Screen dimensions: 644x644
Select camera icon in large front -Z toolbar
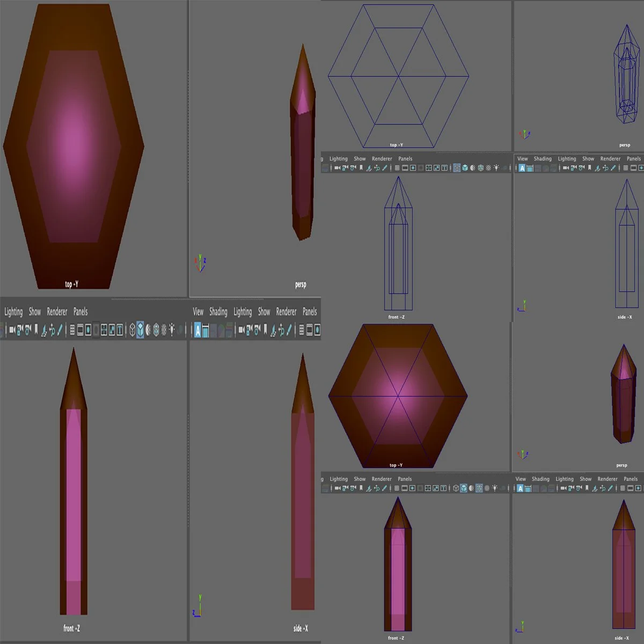point(12,330)
